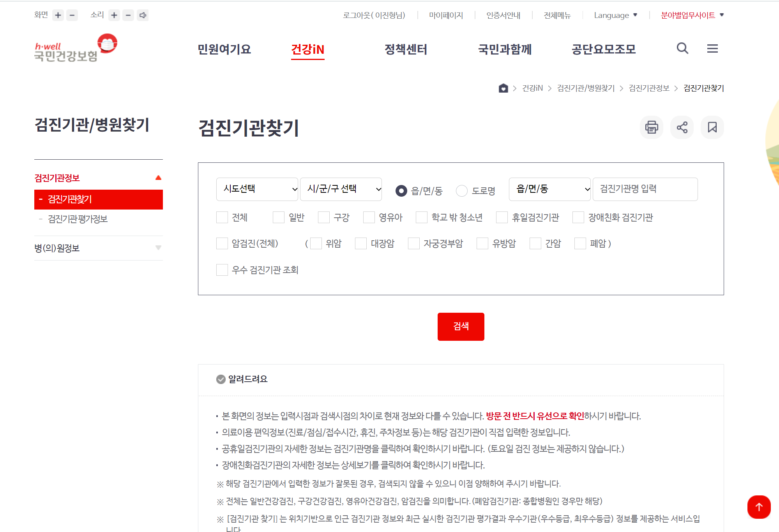779x532 pixels.
Task: Open the 검진기관평가정보 sidebar link
Action: pyautogui.click(x=78, y=219)
